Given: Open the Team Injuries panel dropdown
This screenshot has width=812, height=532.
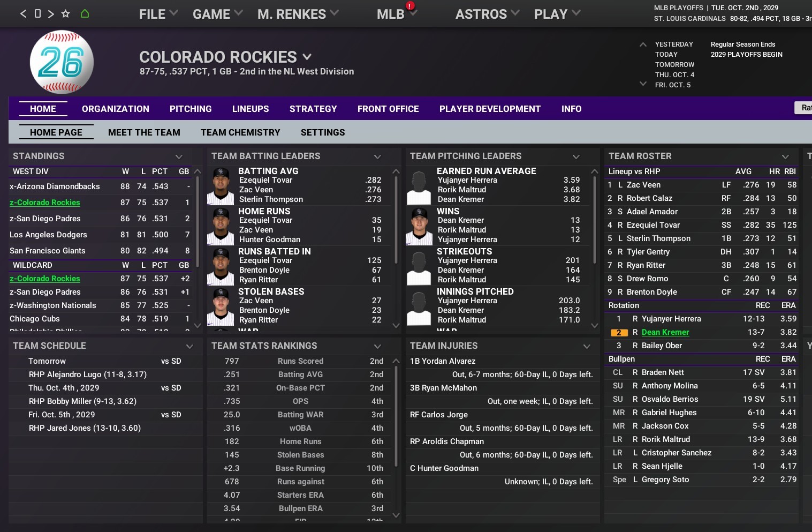Looking at the screenshot, I should coord(587,346).
